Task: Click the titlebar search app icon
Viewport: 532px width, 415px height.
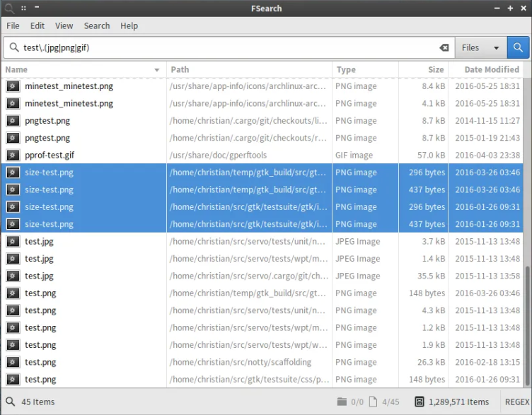Action: tap(8, 8)
